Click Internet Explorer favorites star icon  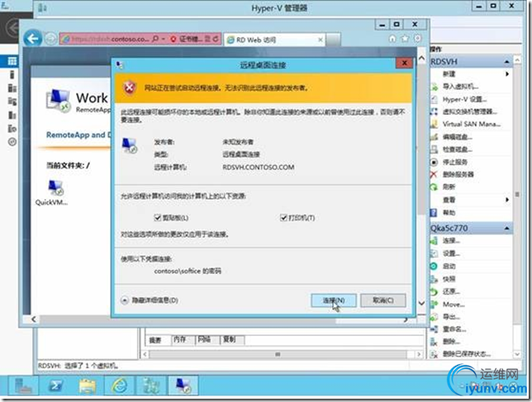pyautogui.click(x=405, y=39)
